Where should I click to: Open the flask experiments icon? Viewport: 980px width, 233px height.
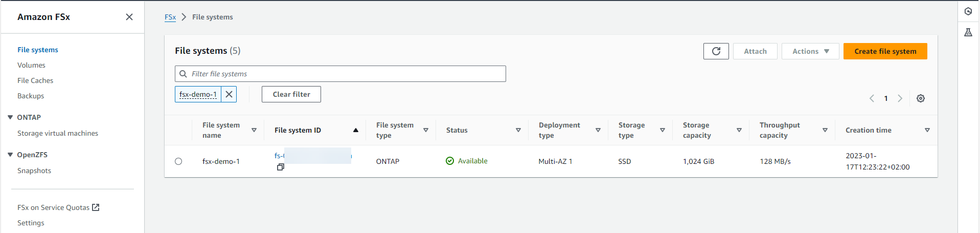(968, 32)
